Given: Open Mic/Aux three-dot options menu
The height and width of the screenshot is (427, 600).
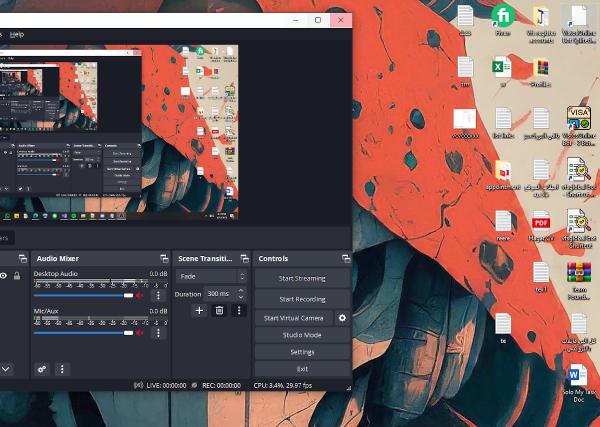Looking at the screenshot, I should 158,333.
